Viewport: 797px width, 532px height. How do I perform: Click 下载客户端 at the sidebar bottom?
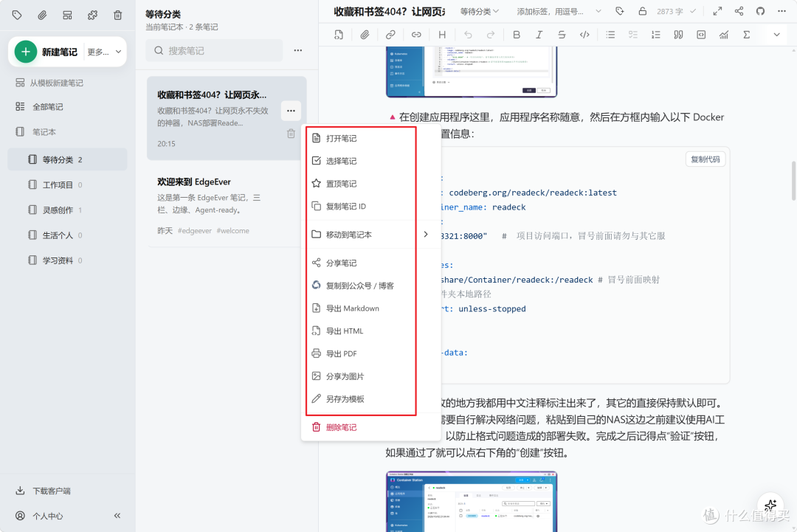coord(44,491)
